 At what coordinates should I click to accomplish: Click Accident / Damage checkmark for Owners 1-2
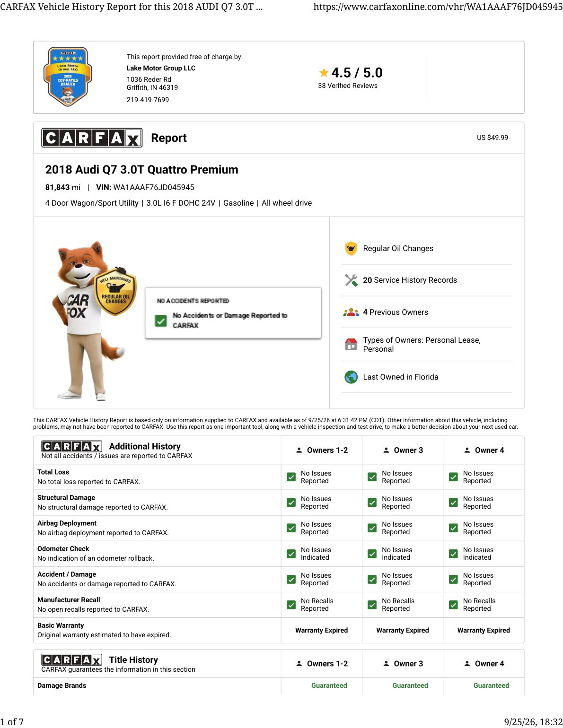[291, 579]
